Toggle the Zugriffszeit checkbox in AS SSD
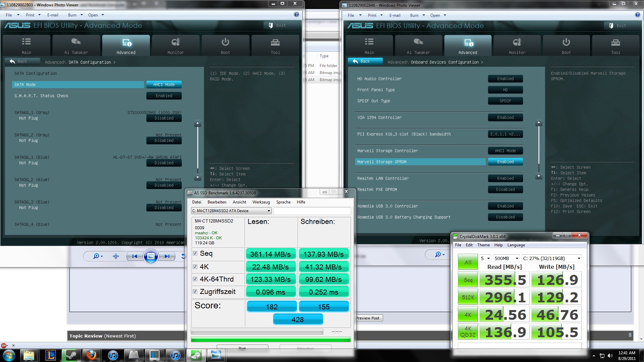The image size is (644, 362). 195,292
